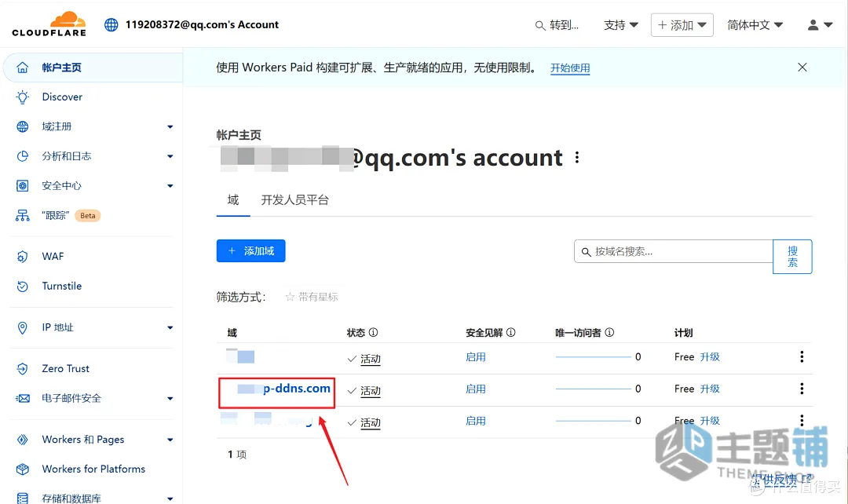This screenshot has width=848, height=504.
Task: Click 升级 for p-ddns.com row
Action: [x=710, y=389]
